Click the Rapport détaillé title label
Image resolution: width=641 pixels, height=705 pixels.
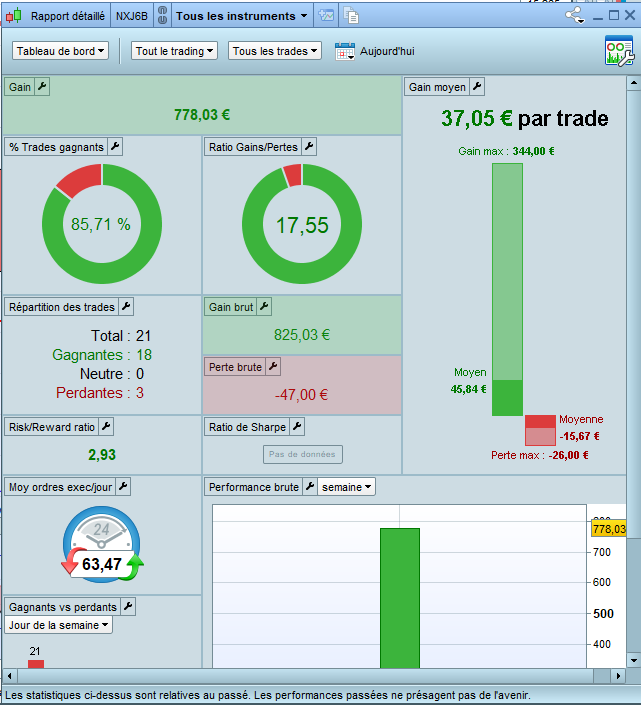68,16
